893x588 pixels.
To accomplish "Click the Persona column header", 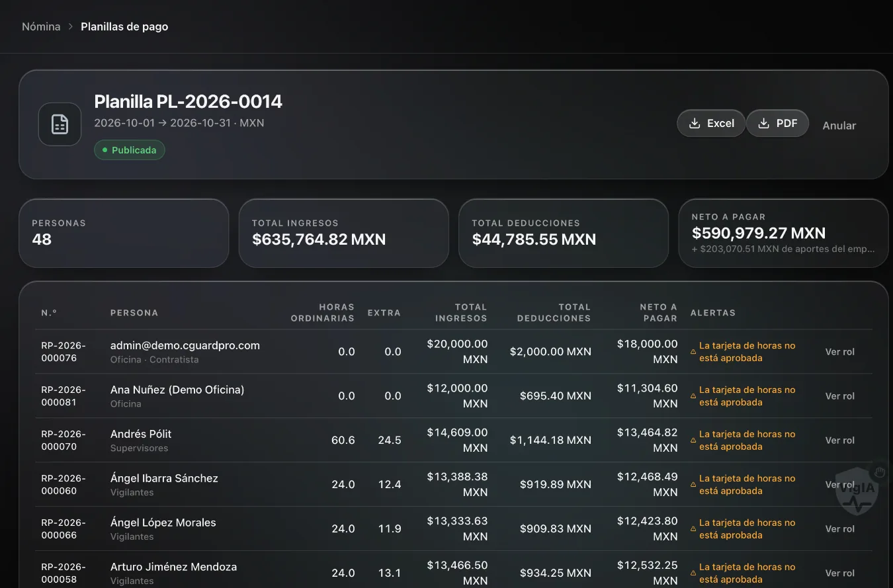I will pyautogui.click(x=134, y=313).
